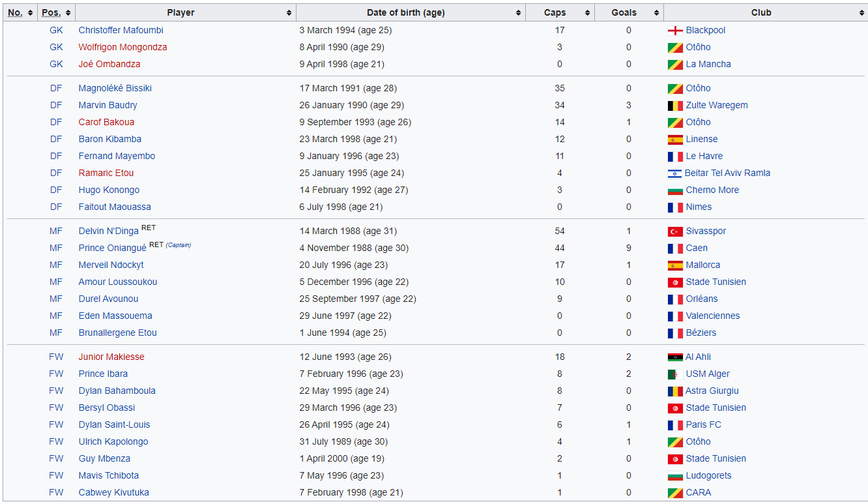Click the Libya flag next to Al Ahli

675,357
